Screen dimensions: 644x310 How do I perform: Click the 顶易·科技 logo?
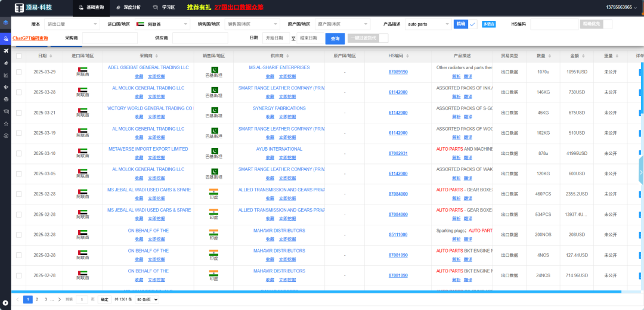pos(33,7)
